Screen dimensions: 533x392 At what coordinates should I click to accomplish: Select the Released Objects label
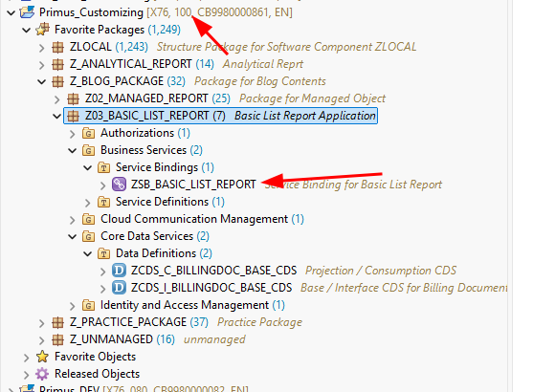coord(98,374)
